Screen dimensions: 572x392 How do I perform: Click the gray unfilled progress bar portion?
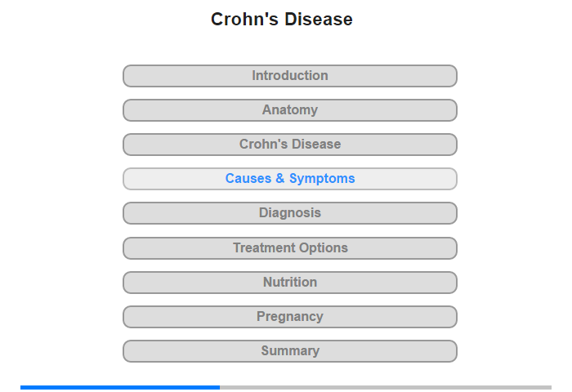(x=385, y=387)
